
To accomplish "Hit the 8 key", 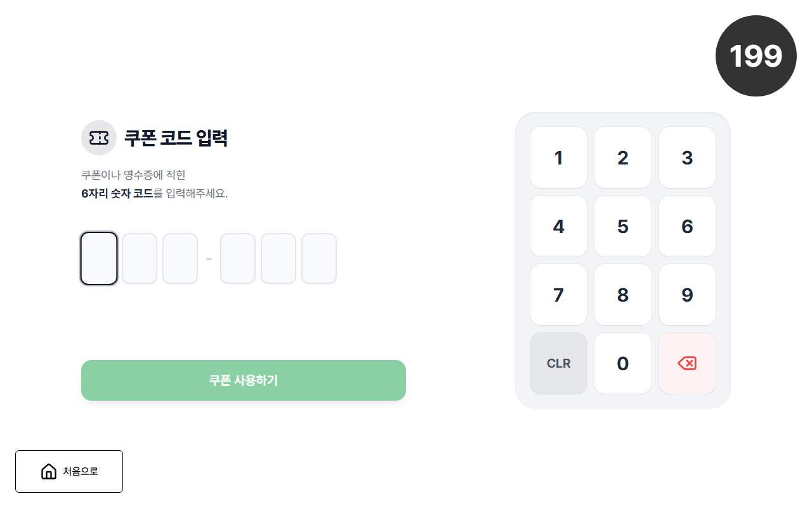I will pos(622,295).
